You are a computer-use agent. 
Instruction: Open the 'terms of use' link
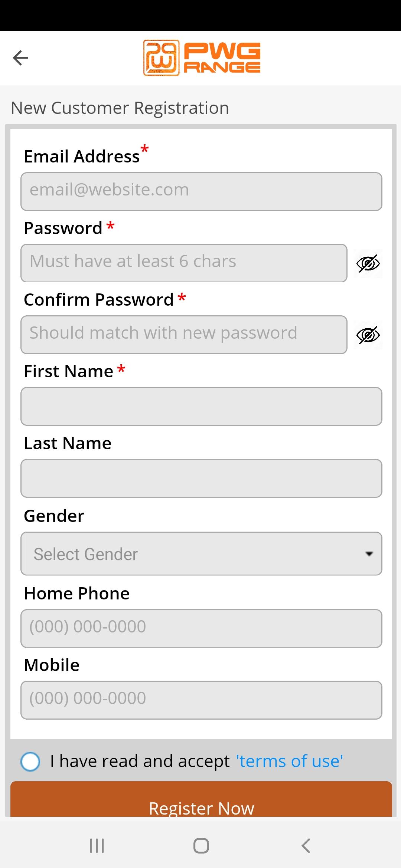tap(290, 761)
